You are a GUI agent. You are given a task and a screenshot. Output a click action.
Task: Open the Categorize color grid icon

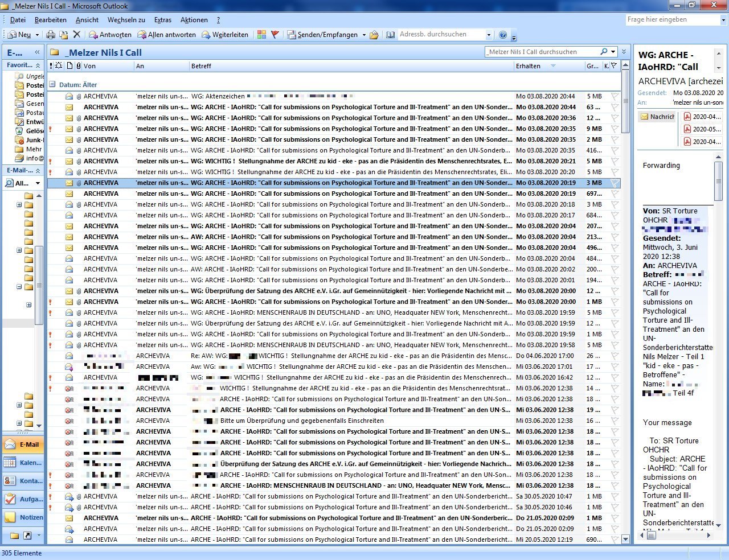261,35
